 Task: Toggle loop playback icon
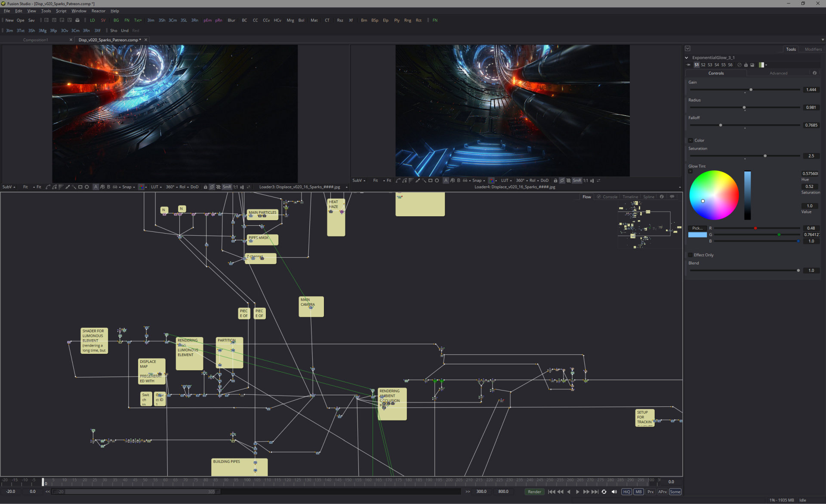tap(604, 492)
